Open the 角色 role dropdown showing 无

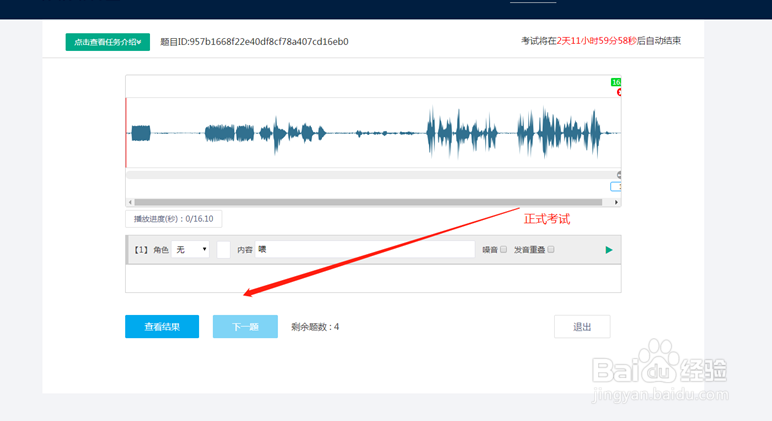191,250
